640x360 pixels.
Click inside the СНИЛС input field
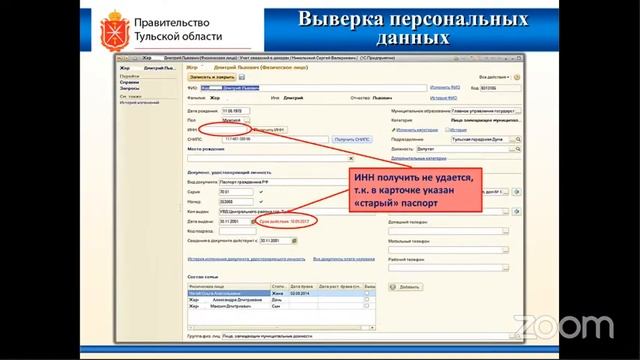point(275,140)
